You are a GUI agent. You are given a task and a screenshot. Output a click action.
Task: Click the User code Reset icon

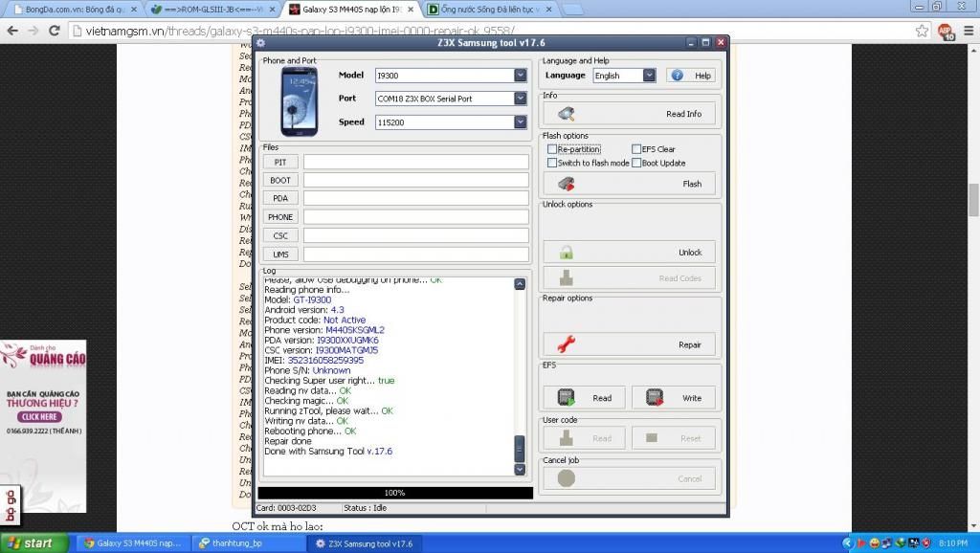(652, 438)
